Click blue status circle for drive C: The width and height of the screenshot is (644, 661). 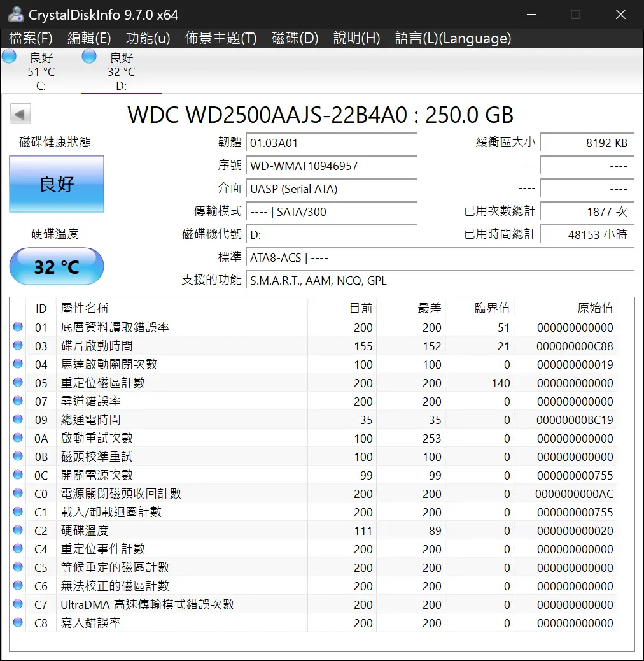coord(10,57)
